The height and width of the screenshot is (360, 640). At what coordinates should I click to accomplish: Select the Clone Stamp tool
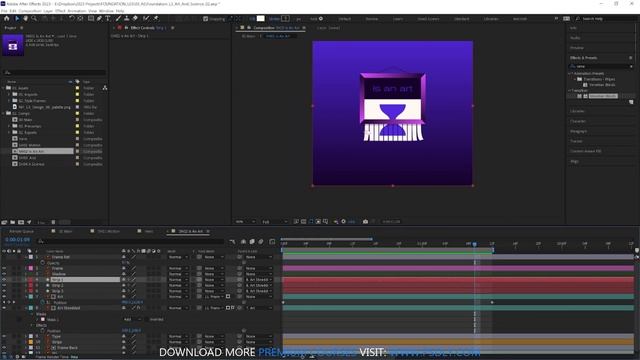[127, 18]
